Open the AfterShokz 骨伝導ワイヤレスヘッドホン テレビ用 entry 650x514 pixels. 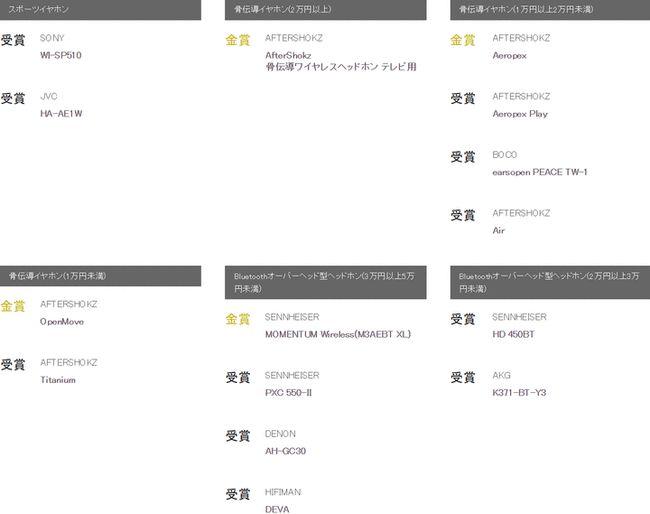click(341, 61)
